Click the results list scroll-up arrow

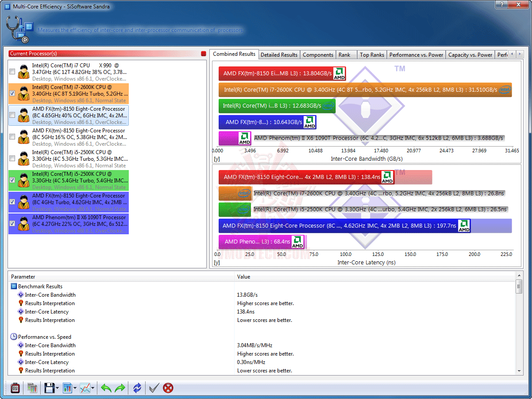(x=520, y=275)
